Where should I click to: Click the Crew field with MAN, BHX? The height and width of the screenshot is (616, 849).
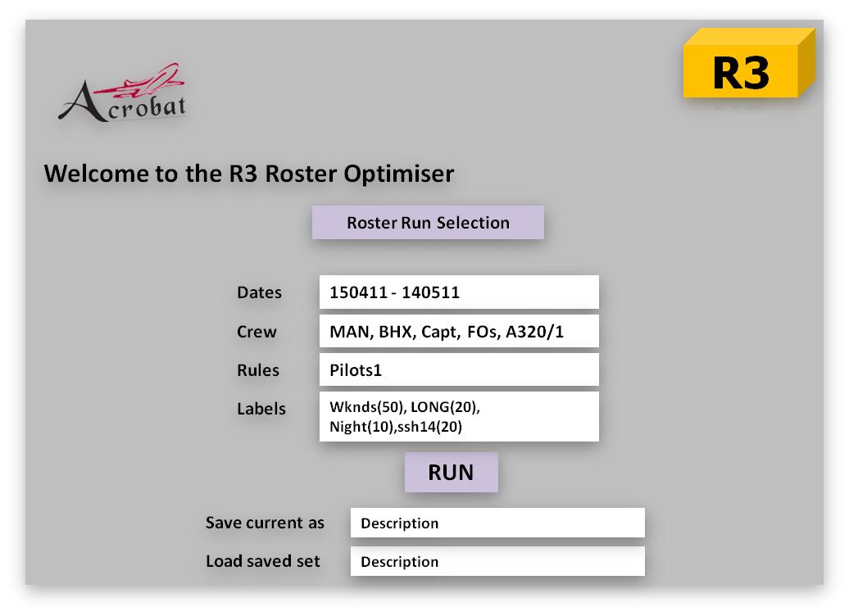click(459, 332)
